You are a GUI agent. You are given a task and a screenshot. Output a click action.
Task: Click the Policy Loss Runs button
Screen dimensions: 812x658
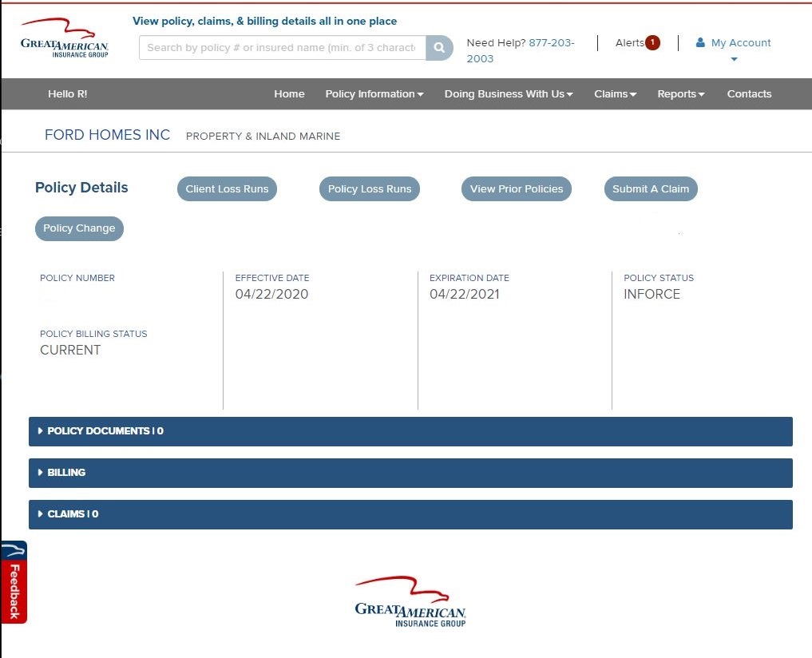point(370,189)
